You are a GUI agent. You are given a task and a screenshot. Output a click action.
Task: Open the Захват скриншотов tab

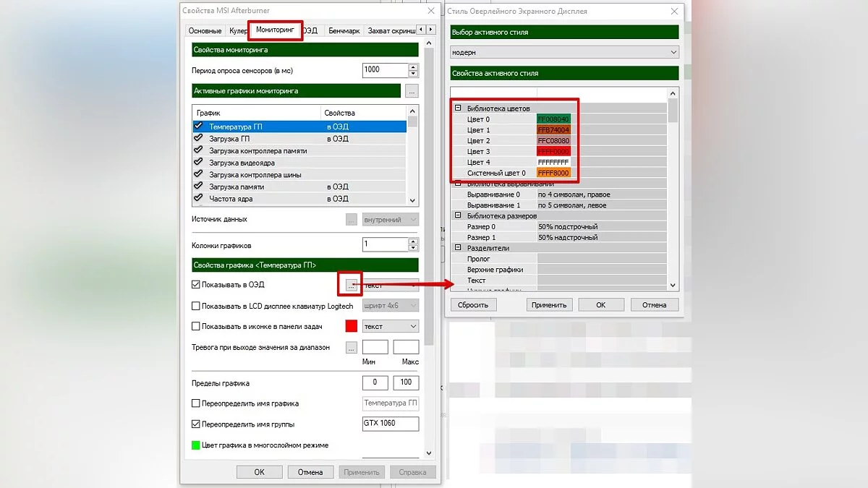(390, 31)
